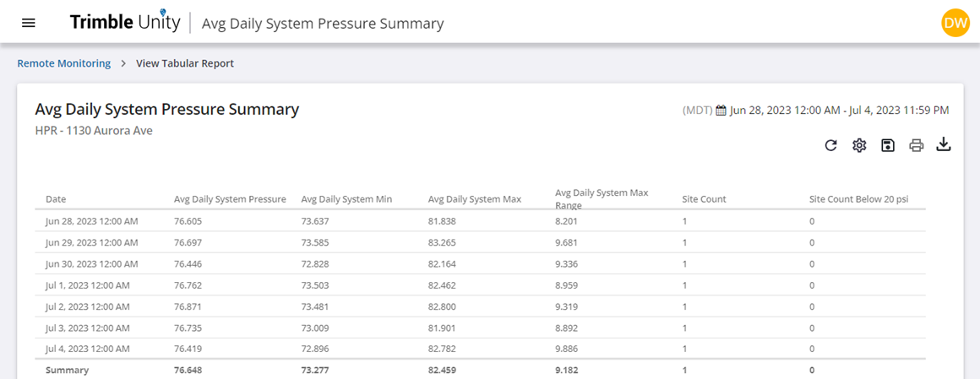Open report settings gear

click(x=859, y=145)
